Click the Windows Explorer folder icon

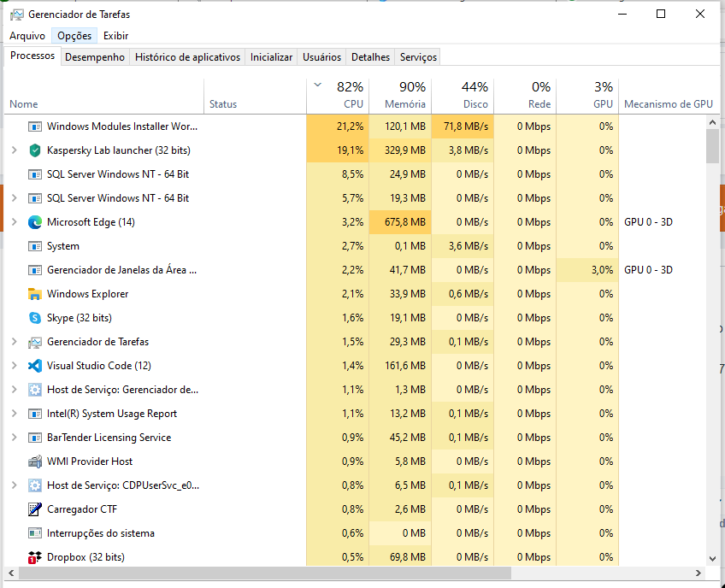[35, 294]
